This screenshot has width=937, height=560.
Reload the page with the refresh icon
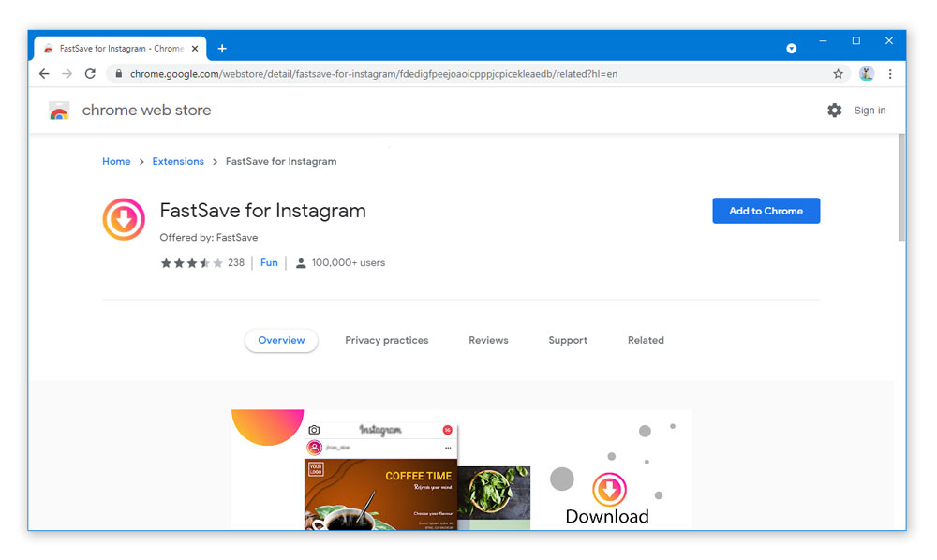pos(90,73)
